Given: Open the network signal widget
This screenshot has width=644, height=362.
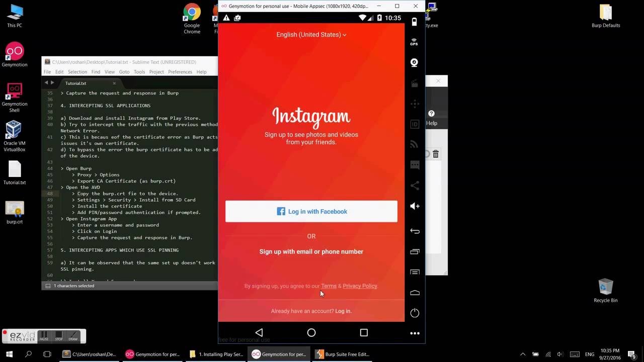Looking at the screenshot, I should coord(415,144).
